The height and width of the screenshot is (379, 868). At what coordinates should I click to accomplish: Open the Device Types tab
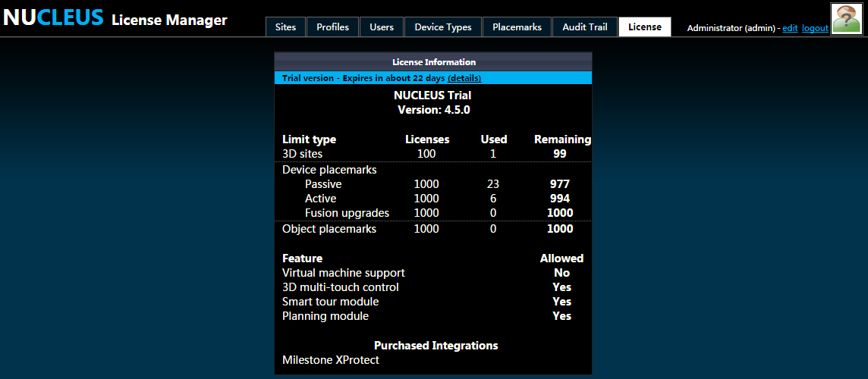[443, 27]
